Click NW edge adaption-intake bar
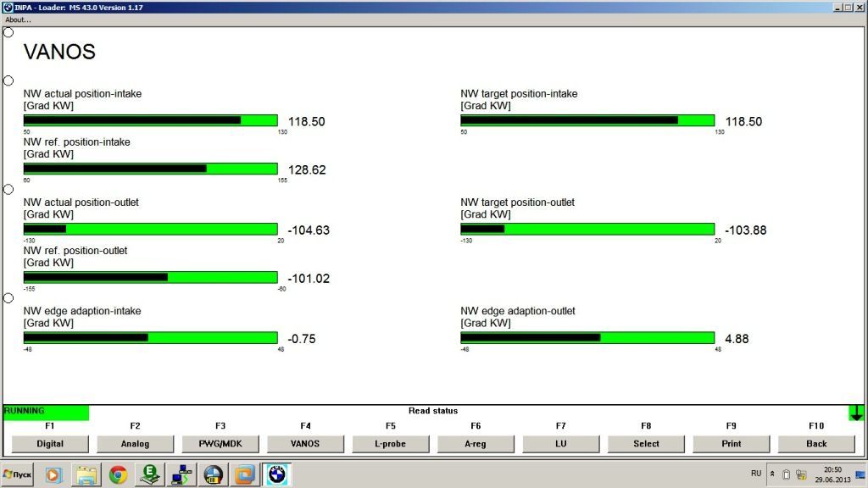868x488 pixels. pos(151,337)
